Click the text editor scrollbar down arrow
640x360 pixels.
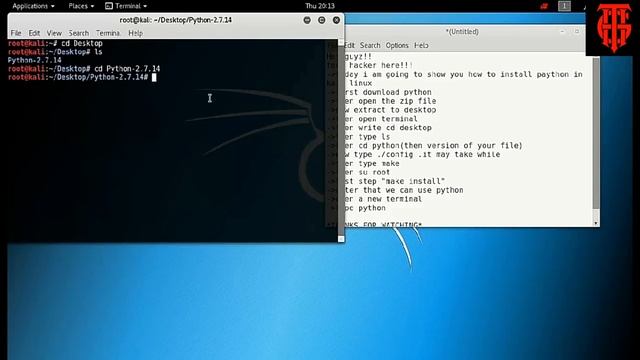pos(596,223)
